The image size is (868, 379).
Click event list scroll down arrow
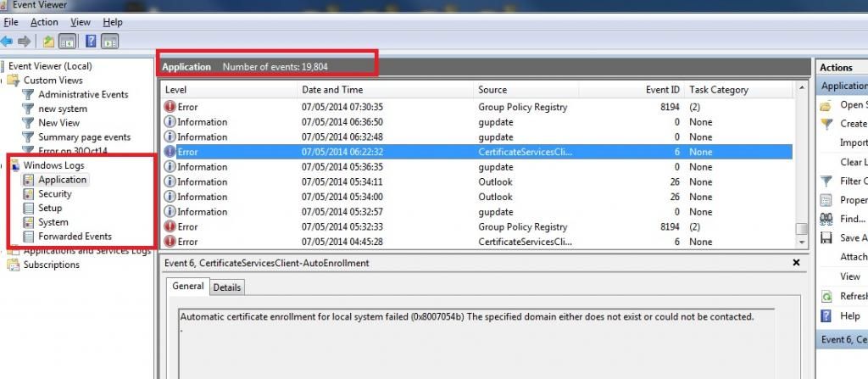click(x=802, y=242)
